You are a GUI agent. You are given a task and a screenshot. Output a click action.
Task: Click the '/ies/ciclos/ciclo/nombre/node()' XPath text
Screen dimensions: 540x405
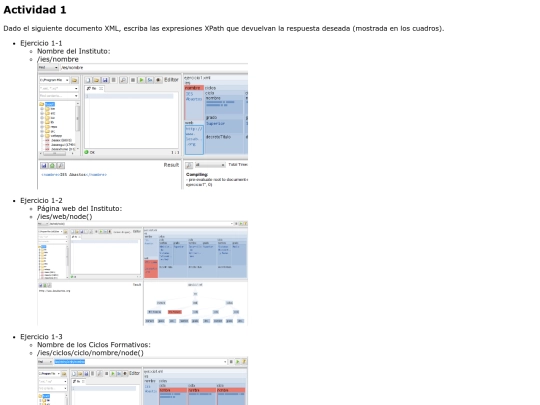click(x=90, y=353)
